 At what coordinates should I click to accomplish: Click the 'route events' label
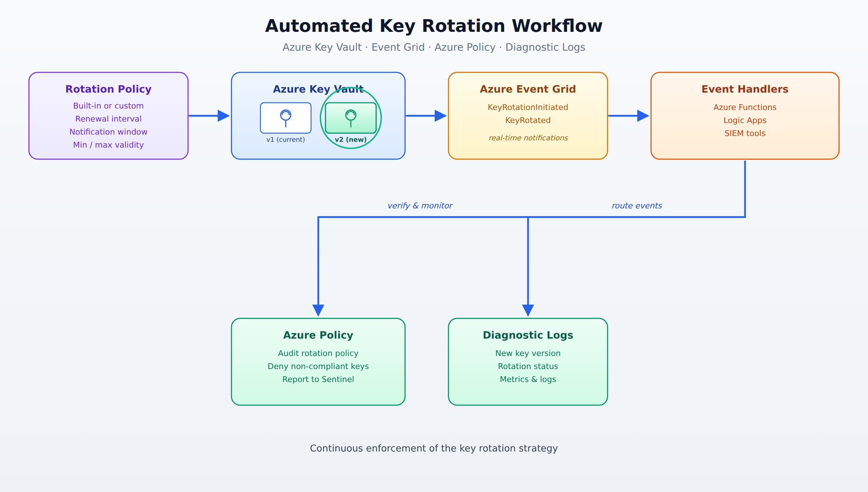[x=637, y=206]
